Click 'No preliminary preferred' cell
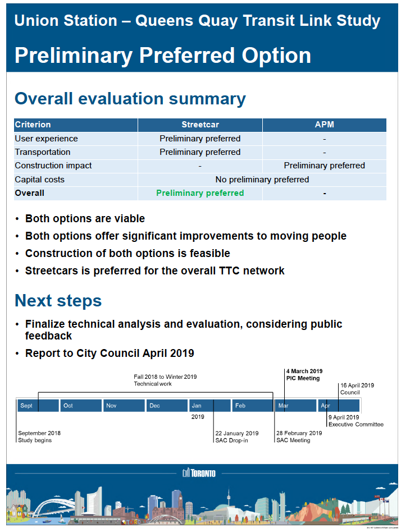 pyautogui.click(x=262, y=180)
